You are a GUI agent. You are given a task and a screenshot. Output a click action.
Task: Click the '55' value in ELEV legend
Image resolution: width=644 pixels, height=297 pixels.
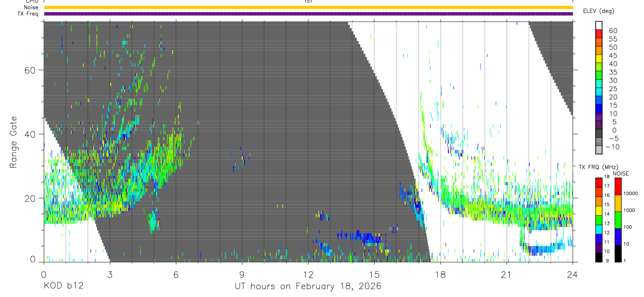pyautogui.click(x=613, y=39)
